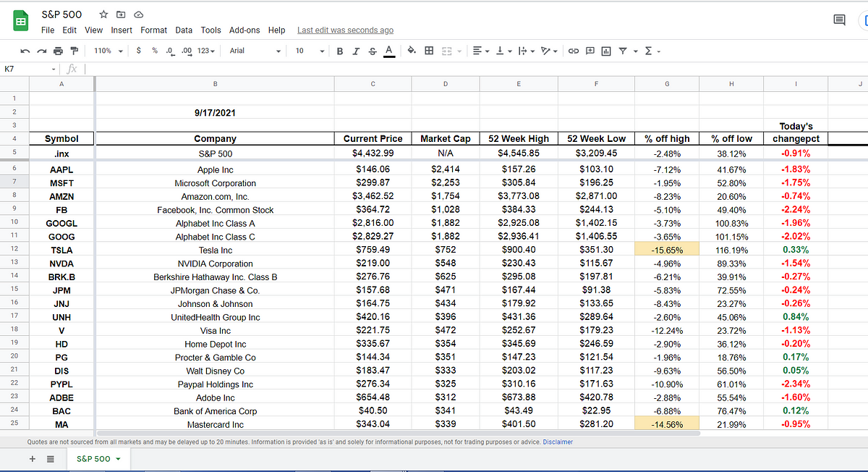
Task: Select row 12 header
Action: [14, 250]
